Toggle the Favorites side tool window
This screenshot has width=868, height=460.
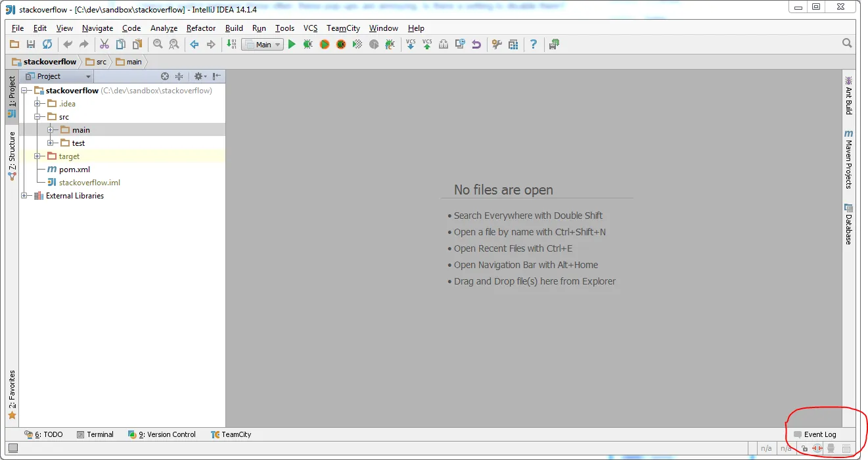(12, 394)
